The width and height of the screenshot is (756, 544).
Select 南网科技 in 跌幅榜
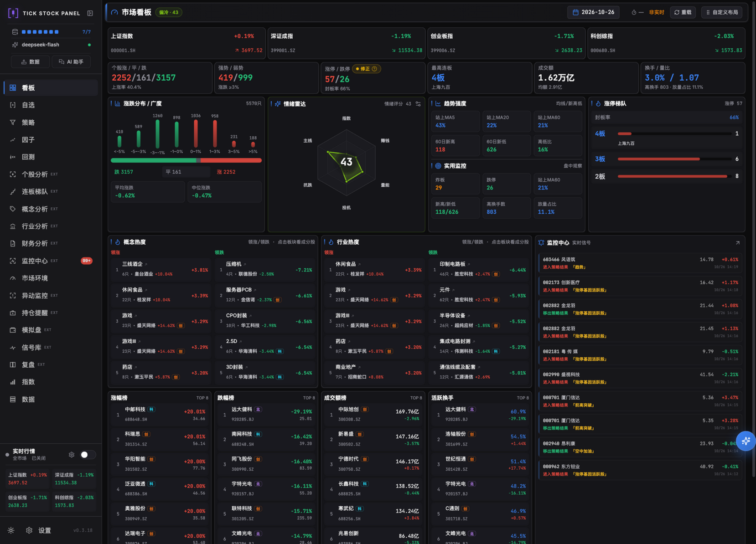266,439
